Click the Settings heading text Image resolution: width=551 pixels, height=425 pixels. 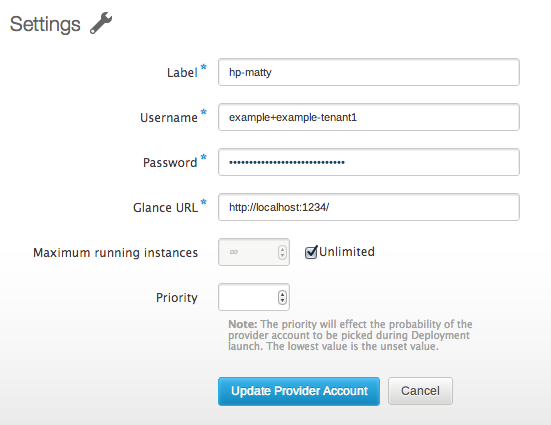point(45,24)
